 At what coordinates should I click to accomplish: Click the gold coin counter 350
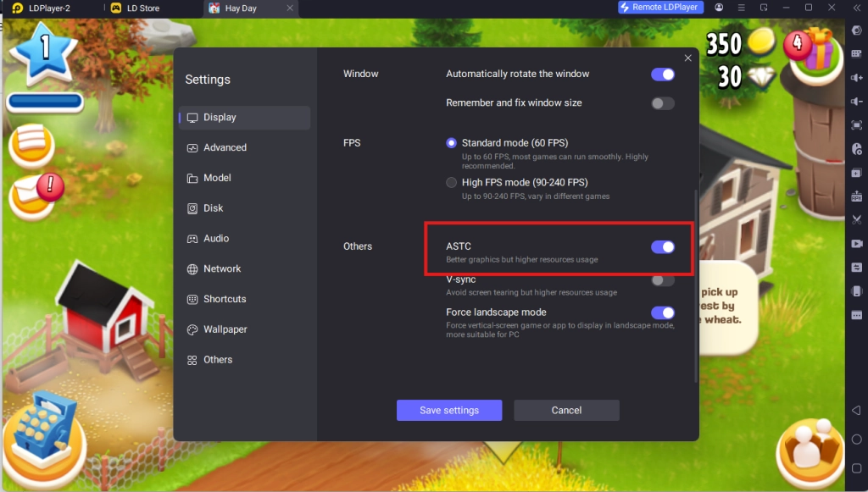739,44
